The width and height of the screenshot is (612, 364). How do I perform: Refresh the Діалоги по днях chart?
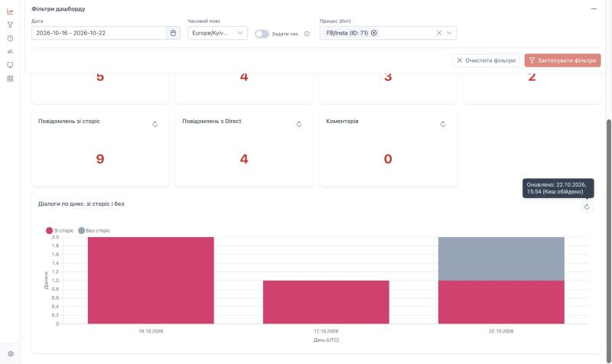[587, 206]
